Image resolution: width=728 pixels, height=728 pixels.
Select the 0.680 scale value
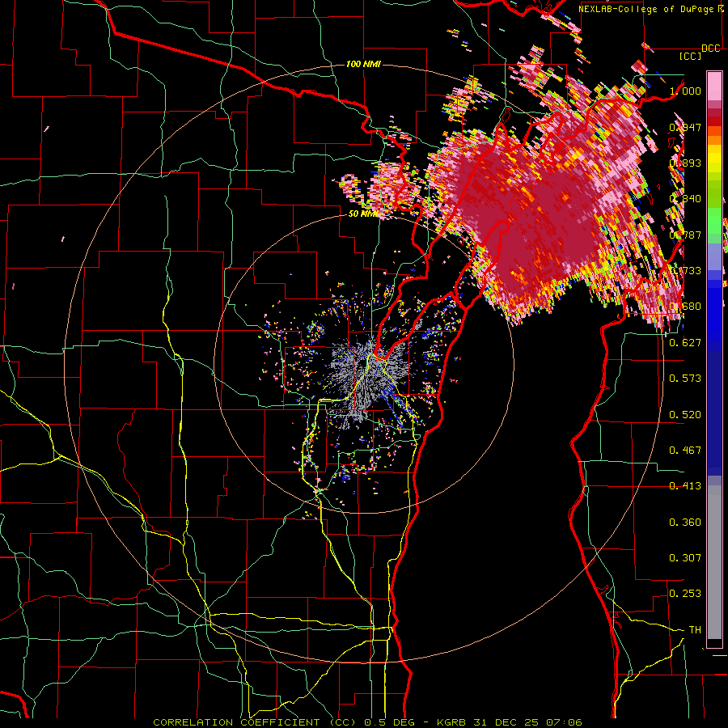pos(685,307)
